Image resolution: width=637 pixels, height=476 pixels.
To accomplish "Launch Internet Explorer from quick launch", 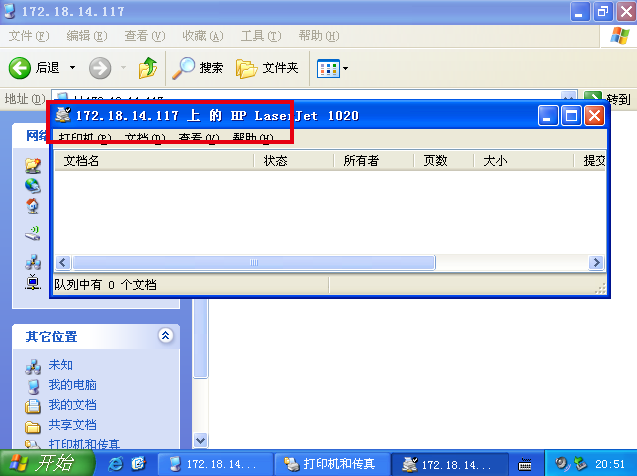I will [x=115, y=463].
